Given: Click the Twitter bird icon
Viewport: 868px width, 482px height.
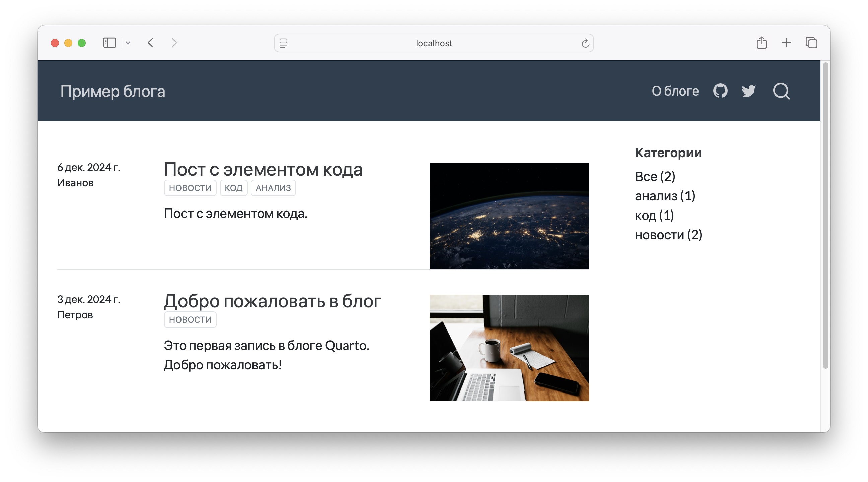Looking at the screenshot, I should click(749, 91).
